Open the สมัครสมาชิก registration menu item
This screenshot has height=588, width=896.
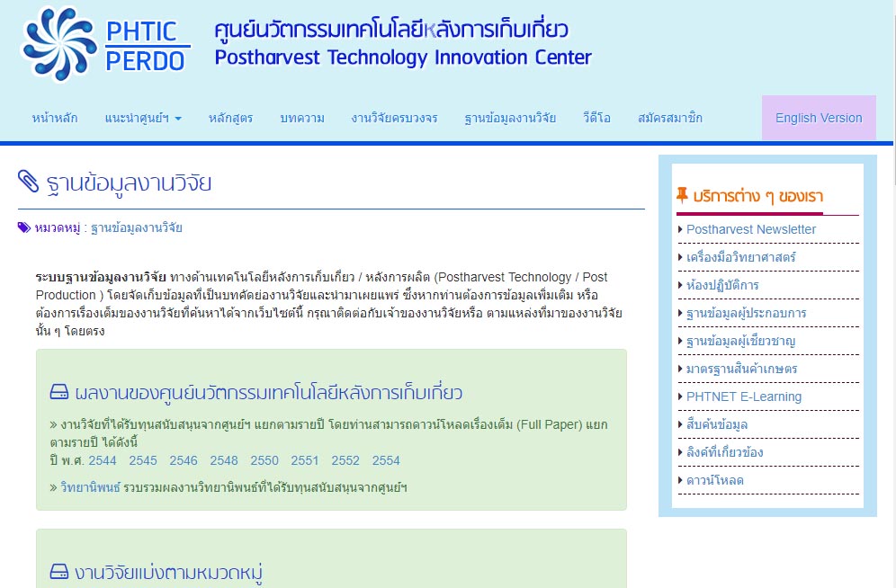pyautogui.click(x=670, y=118)
